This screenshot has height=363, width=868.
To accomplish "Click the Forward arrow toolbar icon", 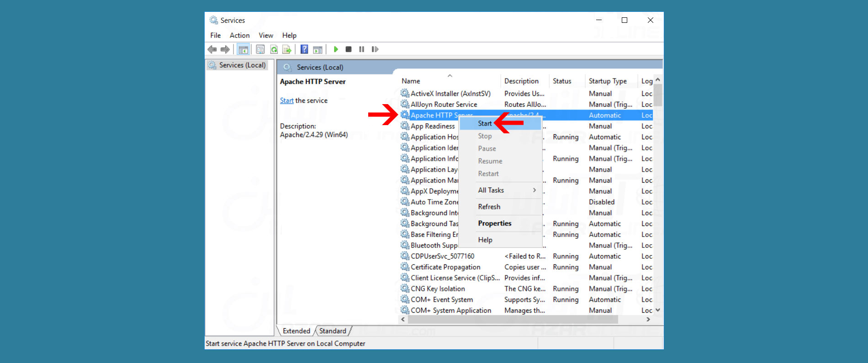I will pos(225,49).
